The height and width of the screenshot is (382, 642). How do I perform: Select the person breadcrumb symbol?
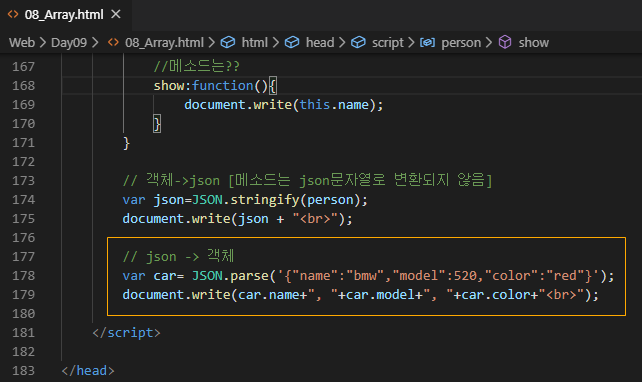pyautogui.click(x=461, y=43)
